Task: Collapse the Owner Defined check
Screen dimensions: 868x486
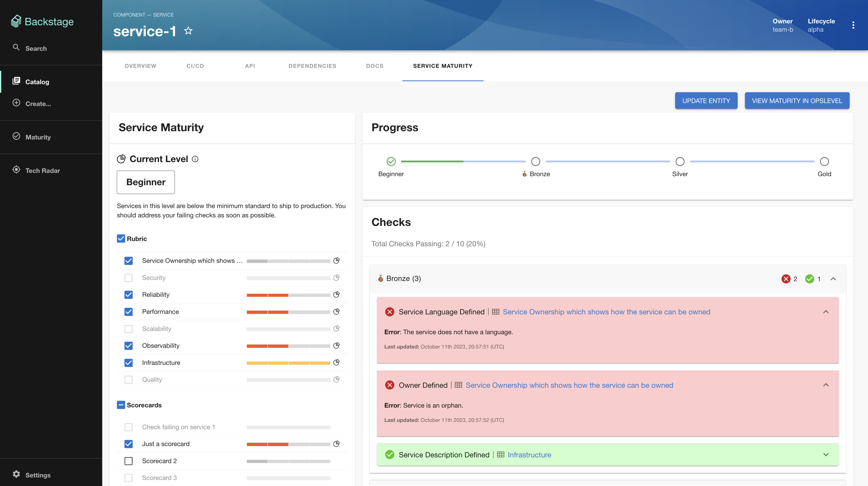Action: 826,385
